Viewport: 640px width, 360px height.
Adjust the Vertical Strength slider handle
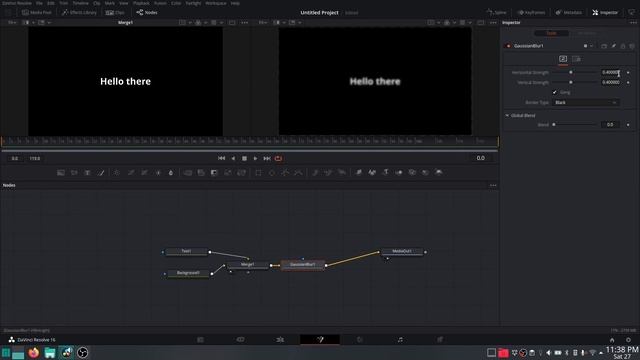tap(571, 82)
